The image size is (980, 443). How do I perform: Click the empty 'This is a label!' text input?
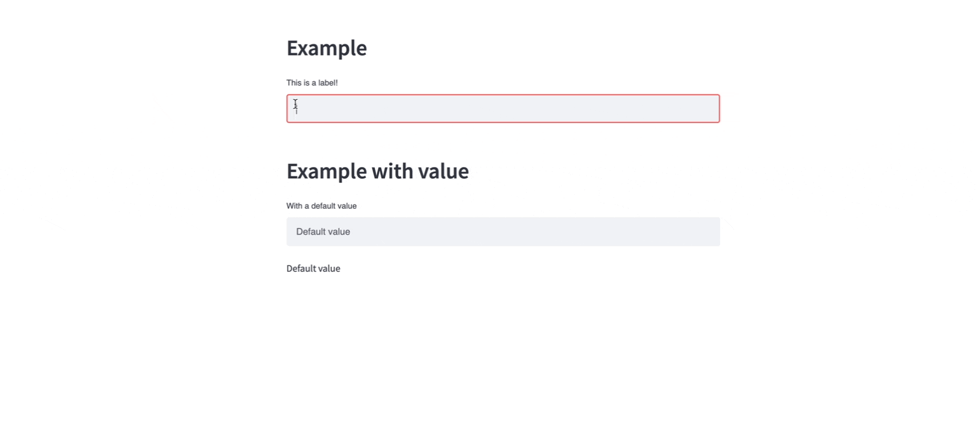[x=503, y=108]
